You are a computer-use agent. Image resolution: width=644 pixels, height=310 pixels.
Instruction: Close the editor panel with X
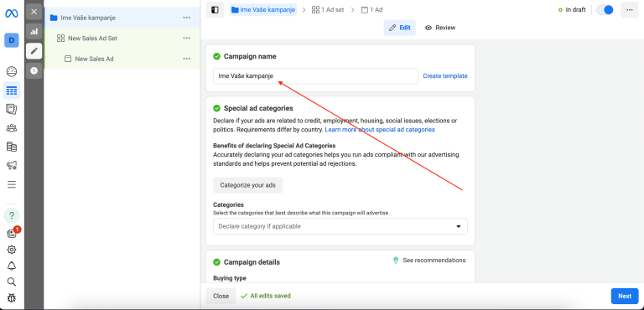click(34, 12)
